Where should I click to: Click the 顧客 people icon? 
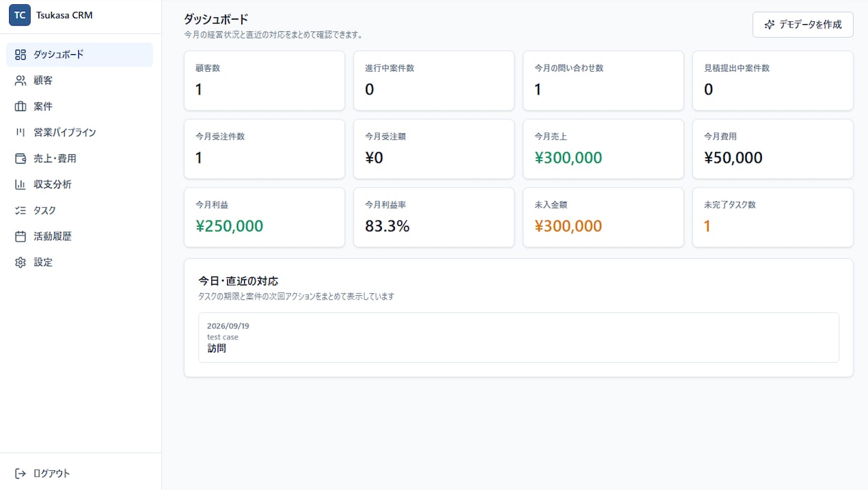coord(21,80)
